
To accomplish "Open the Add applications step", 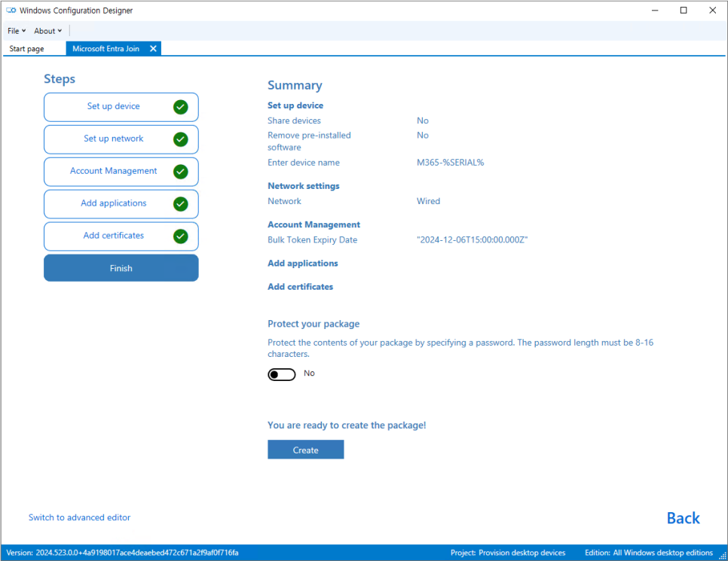I will [x=121, y=204].
